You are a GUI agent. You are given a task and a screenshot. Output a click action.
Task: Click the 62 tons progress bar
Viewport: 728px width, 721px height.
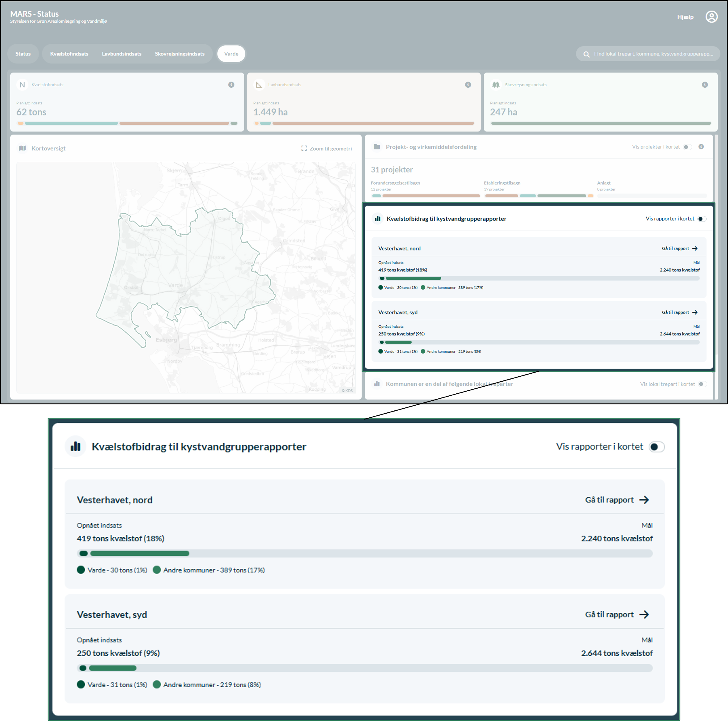127,123
